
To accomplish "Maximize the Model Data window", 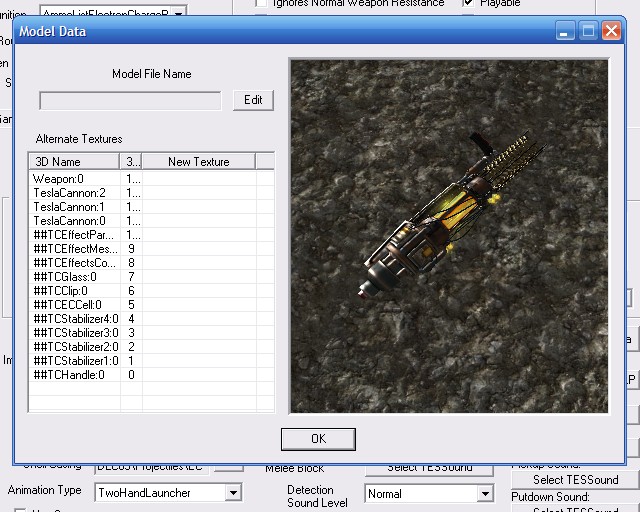I will point(588,31).
